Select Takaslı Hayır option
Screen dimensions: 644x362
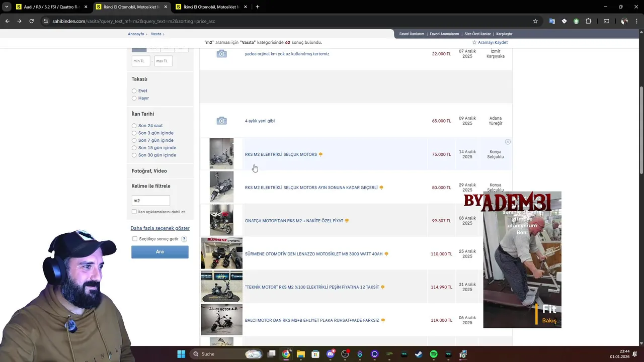[x=134, y=98]
